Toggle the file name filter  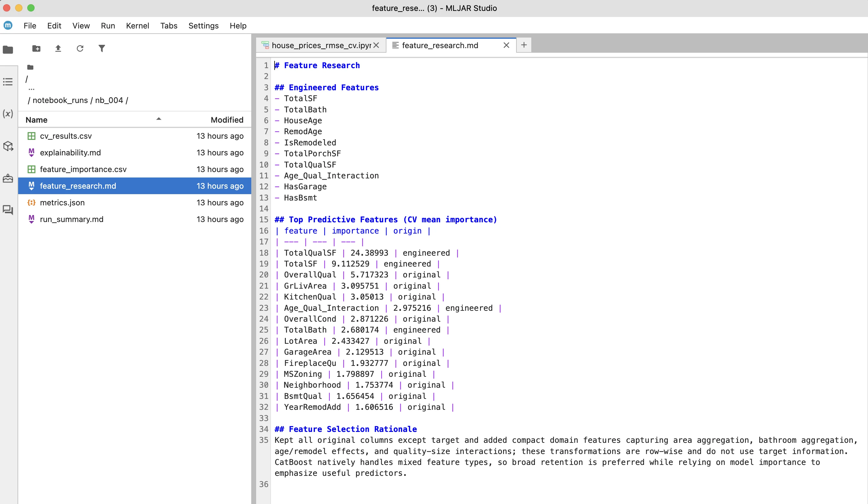pyautogui.click(x=102, y=48)
